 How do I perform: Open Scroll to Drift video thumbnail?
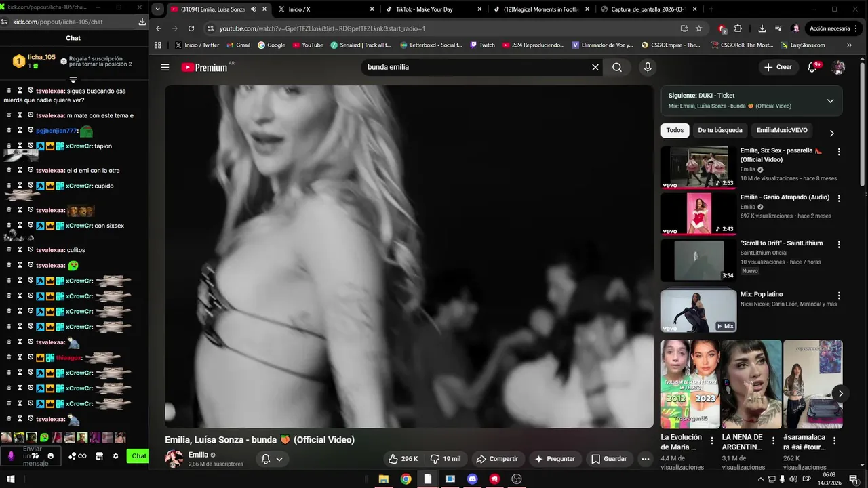698,260
